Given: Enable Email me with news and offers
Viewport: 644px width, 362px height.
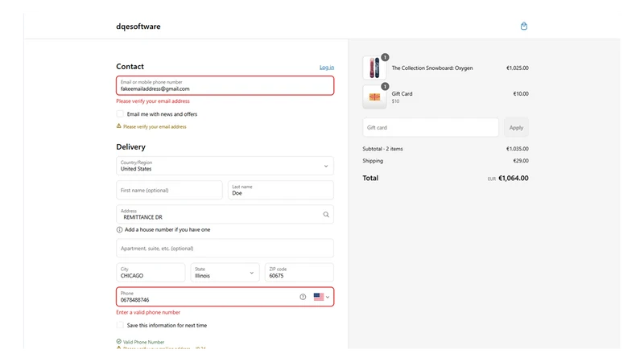Looking at the screenshot, I should 120,113.
